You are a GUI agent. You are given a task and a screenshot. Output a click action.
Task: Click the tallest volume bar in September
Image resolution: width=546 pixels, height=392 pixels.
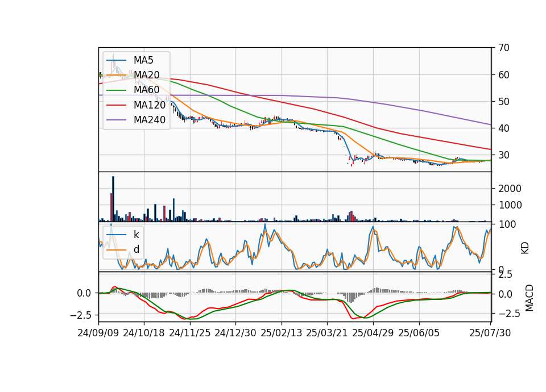113,199
